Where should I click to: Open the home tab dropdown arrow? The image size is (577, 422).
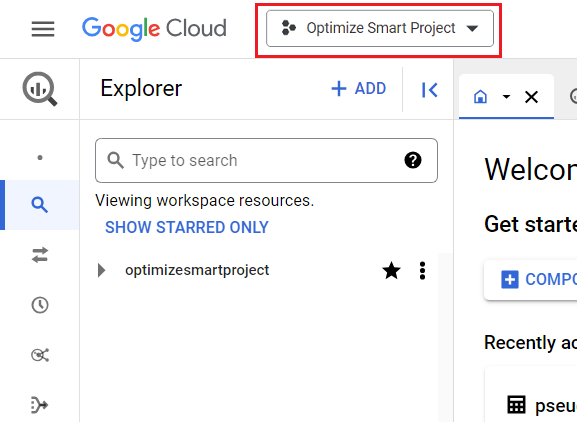pyautogui.click(x=506, y=97)
